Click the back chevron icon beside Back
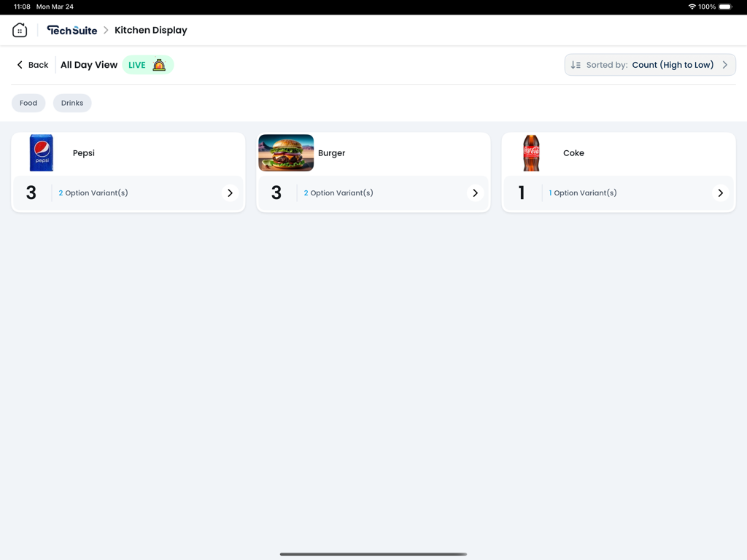This screenshot has height=560, width=747. 19,64
